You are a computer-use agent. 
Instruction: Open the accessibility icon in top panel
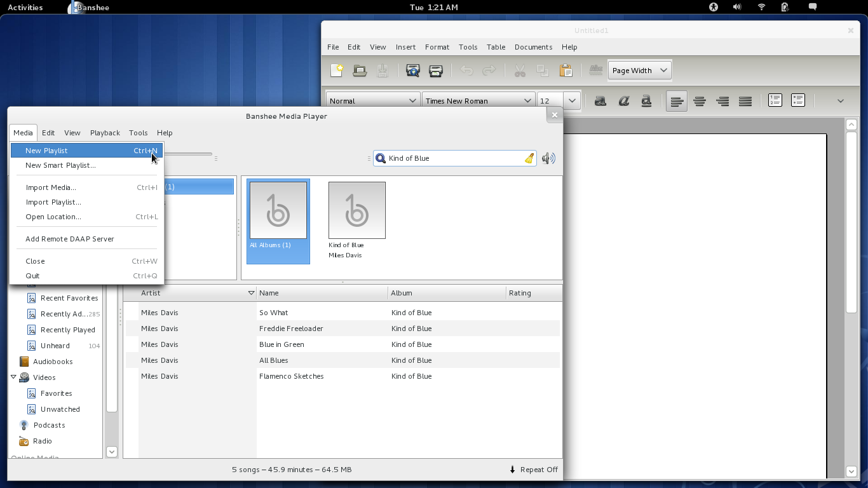(x=714, y=7)
